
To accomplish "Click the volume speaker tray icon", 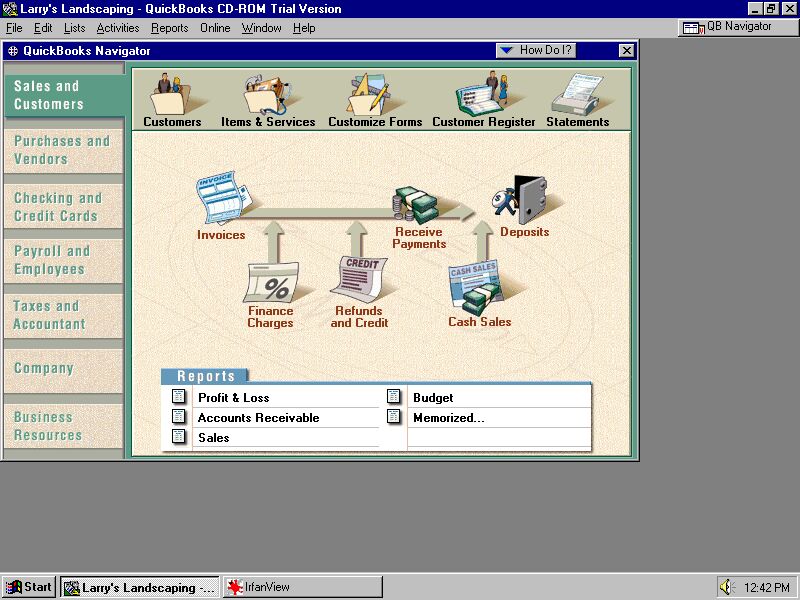I will point(727,587).
